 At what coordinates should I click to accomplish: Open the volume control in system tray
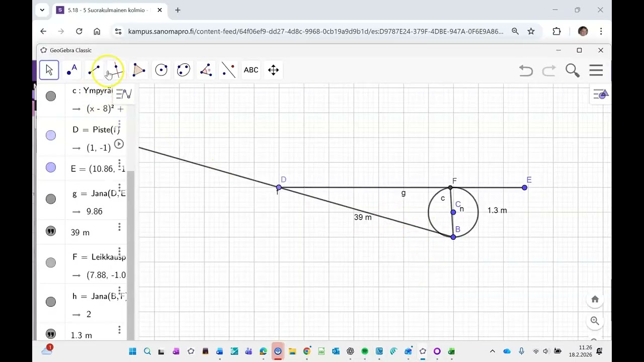pos(546,351)
